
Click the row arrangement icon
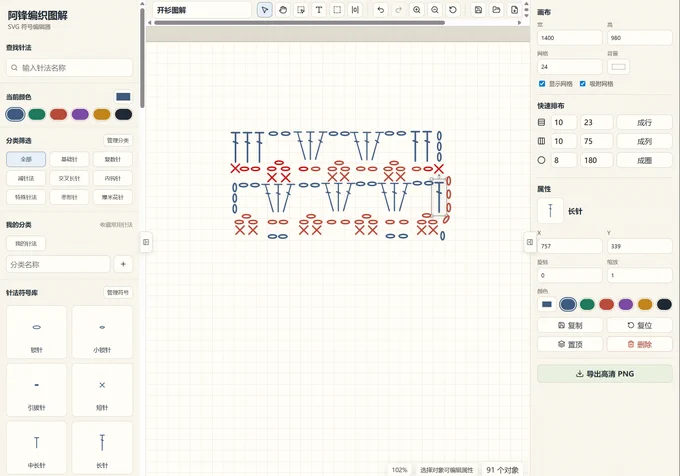(541, 122)
